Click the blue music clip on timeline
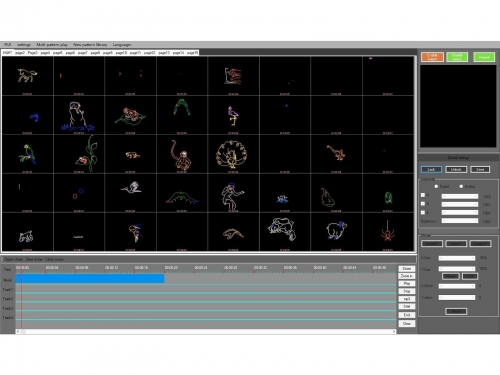The height and width of the screenshot is (375, 500). coord(90,279)
